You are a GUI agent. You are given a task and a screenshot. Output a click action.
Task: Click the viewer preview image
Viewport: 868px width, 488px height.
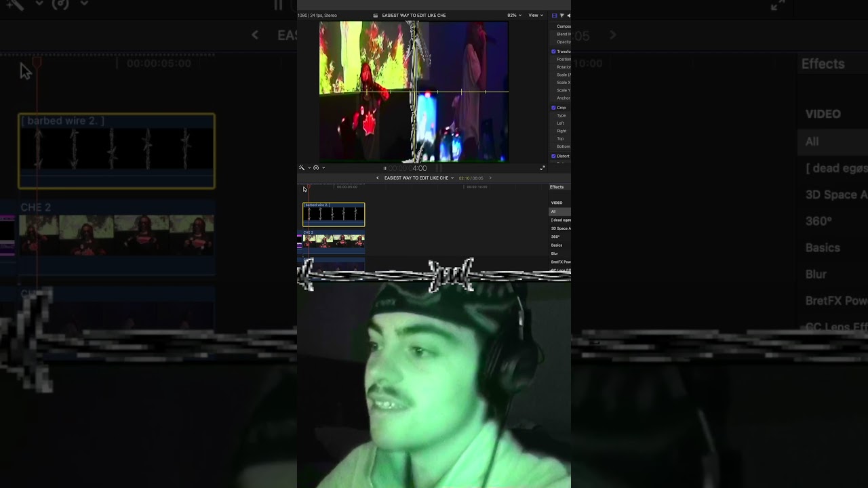(414, 91)
